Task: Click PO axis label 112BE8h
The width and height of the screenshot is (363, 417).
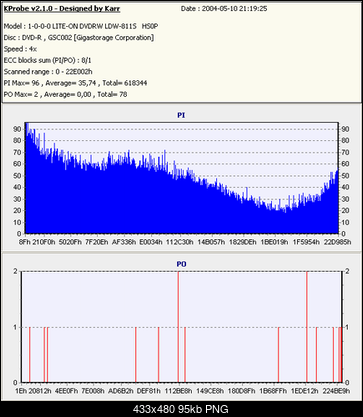Action: [x=179, y=391]
